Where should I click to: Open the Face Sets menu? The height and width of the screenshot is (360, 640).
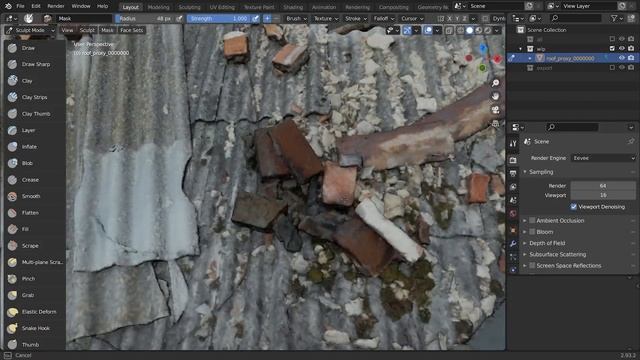(x=131, y=30)
